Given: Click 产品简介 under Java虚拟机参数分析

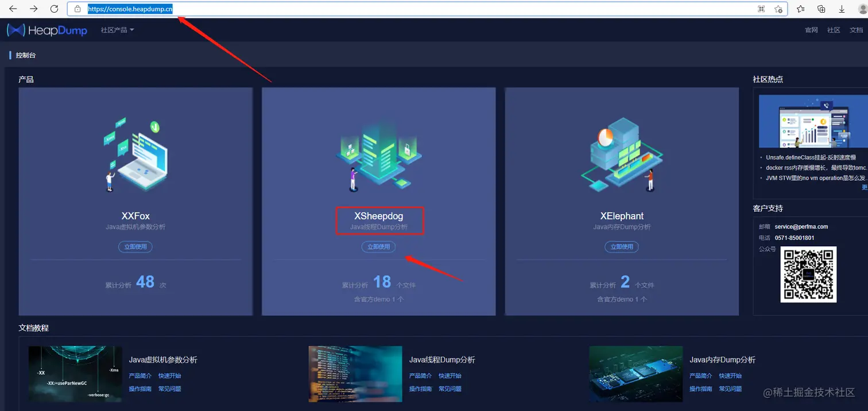Looking at the screenshot, I should click(x=141, y=375).
